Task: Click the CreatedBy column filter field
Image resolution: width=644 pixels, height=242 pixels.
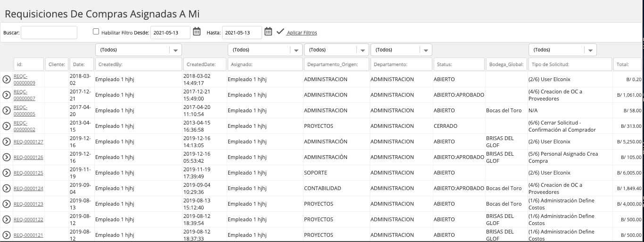Action: (139, 64)
